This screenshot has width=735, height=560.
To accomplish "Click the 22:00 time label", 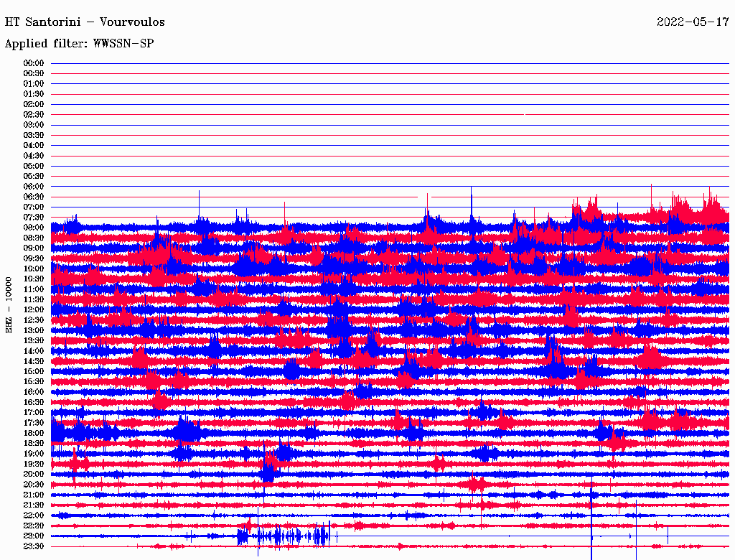I will 34,515.
